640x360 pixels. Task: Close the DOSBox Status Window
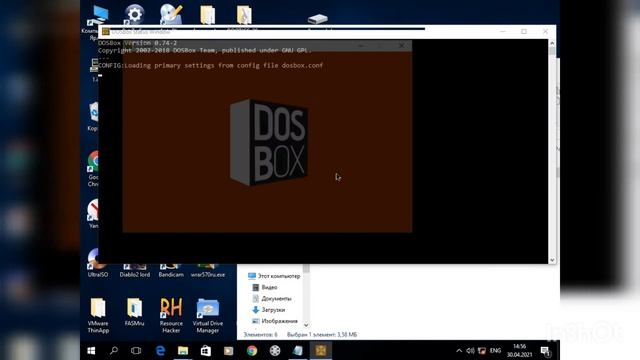(x=545, y=31)
